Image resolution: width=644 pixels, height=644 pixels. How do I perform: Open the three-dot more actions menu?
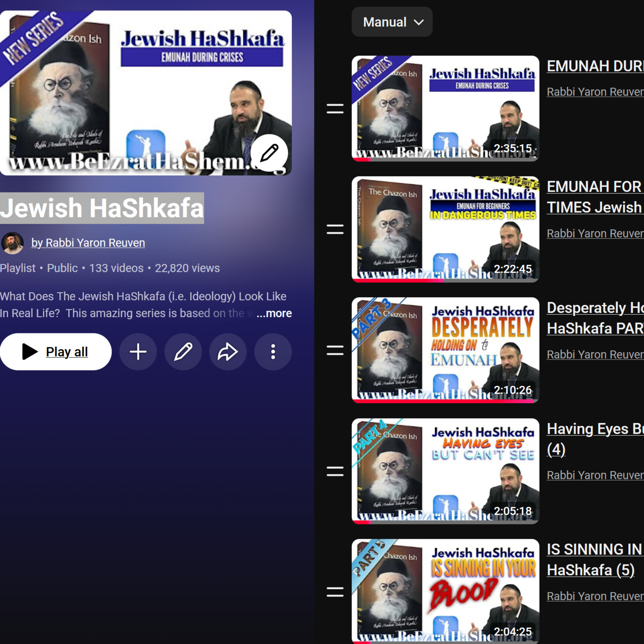point(273,352)
